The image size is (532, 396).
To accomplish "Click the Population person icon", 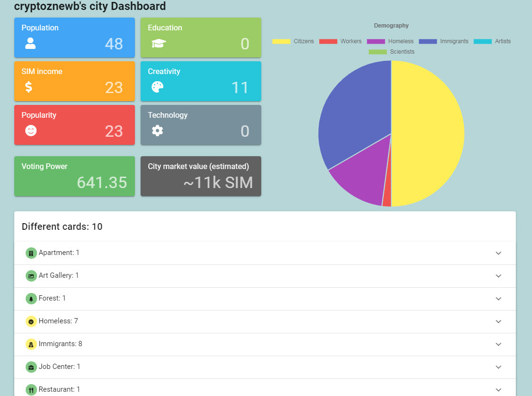I will pos(30,43).
